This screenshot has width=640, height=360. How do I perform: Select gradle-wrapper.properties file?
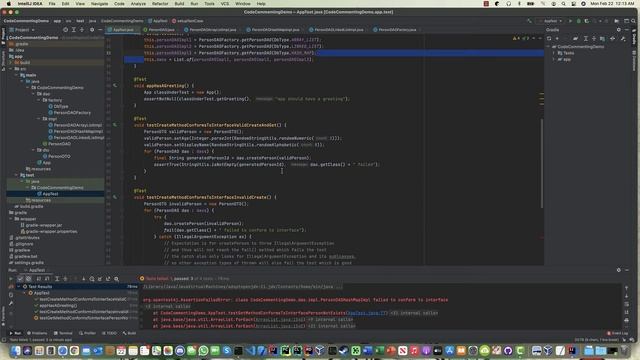pos(49,231)
